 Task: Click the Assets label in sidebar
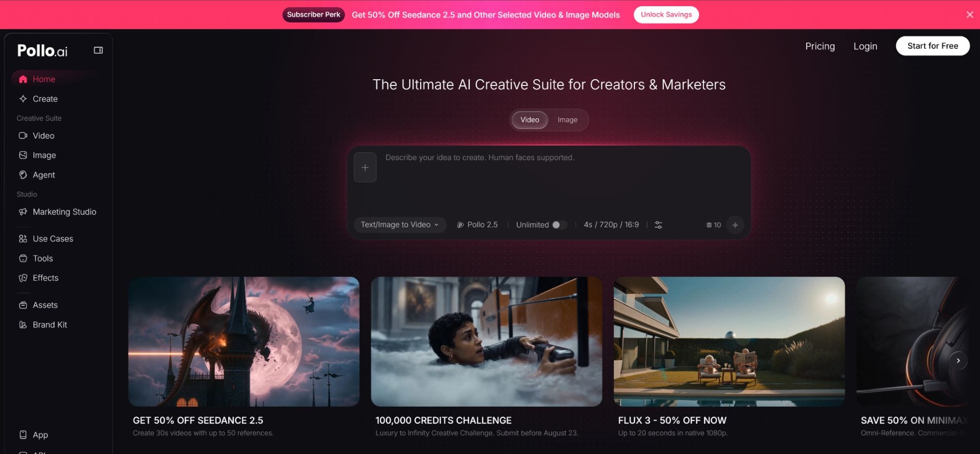point(45,305)
